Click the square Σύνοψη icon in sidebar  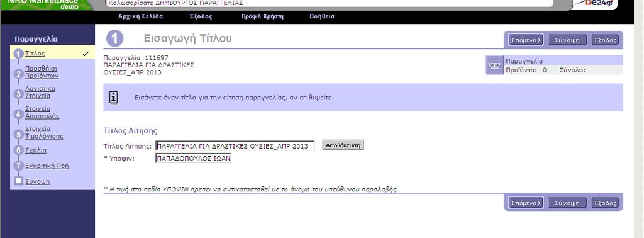click(x=18, y=181)
